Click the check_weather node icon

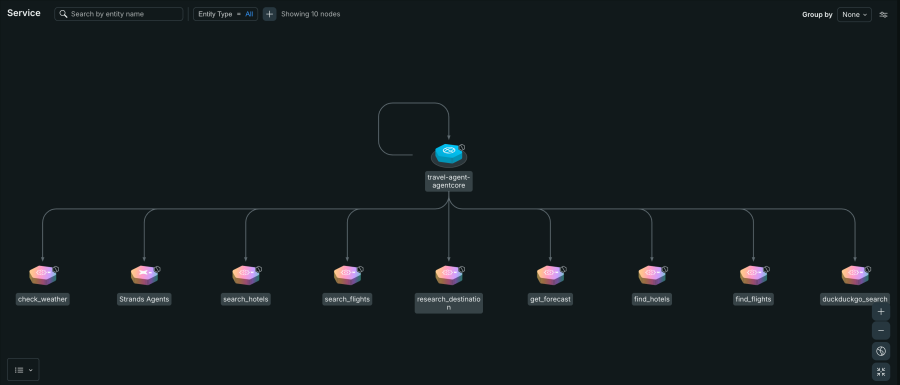coord(42,275)
